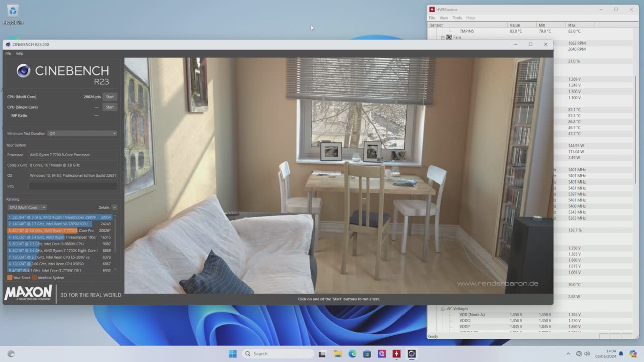The width and height of the screenshot is (644, 362).
Task: Collapse the Fans tree node in HWMonitor
Action: click(x=443, y=37)
